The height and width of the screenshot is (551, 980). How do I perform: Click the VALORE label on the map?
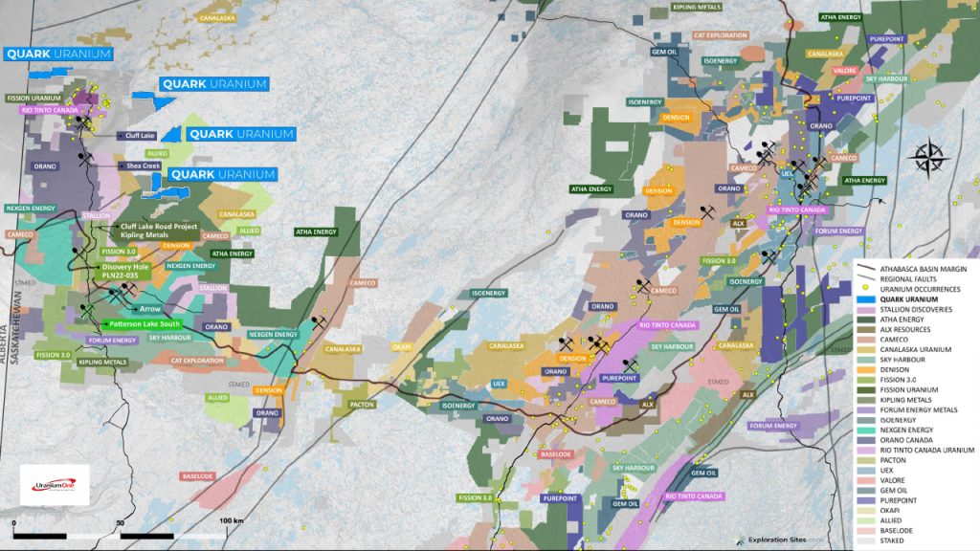click(844, 71)
